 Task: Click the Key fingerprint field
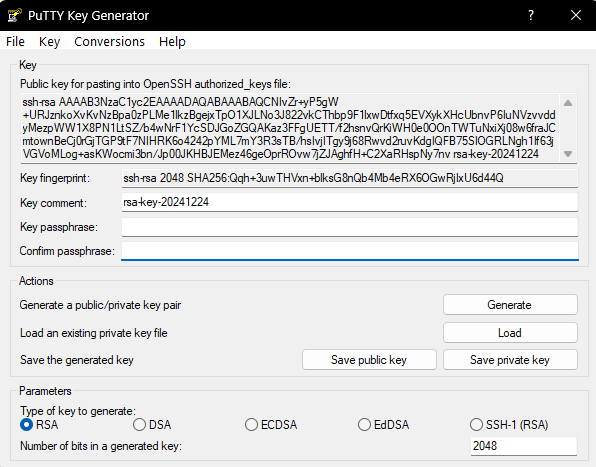pos(350,178)
